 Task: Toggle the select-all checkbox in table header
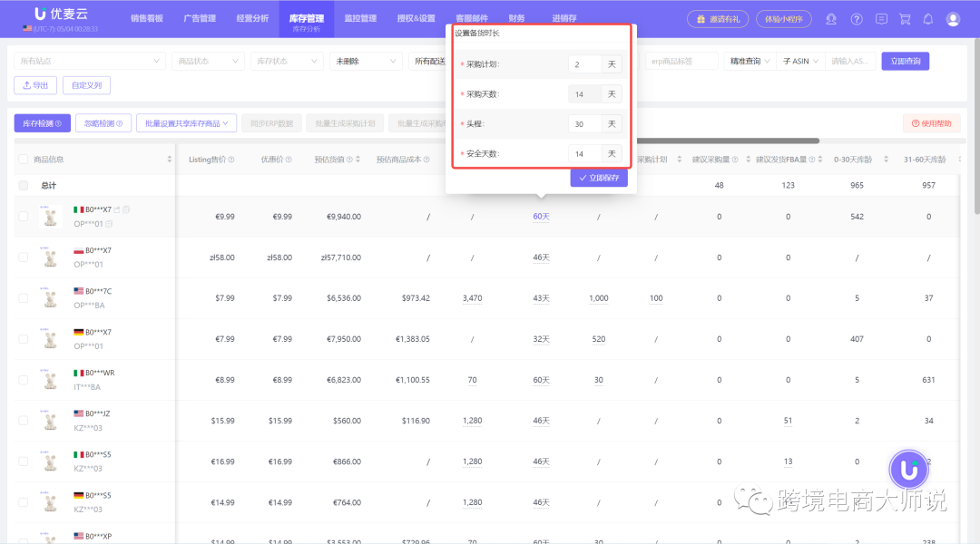pos(22,160)
